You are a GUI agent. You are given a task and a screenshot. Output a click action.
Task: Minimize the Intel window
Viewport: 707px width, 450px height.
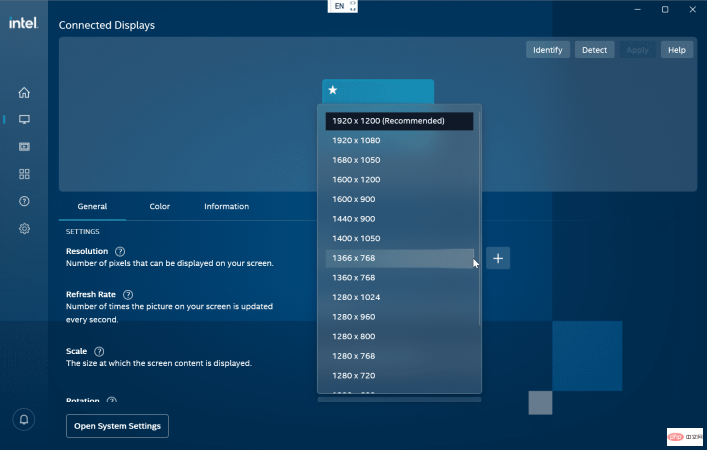pos(638,9)
